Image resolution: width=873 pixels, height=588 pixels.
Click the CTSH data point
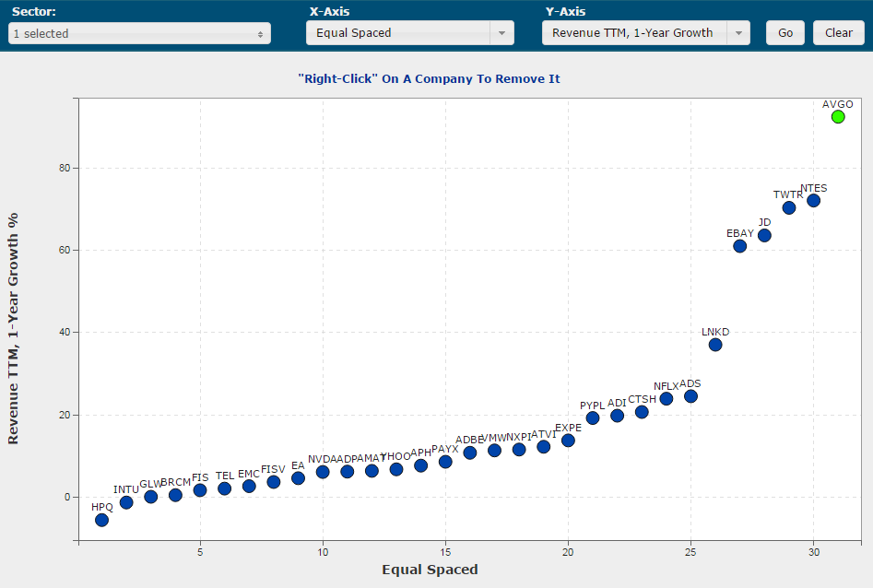[x=642, y=412]
